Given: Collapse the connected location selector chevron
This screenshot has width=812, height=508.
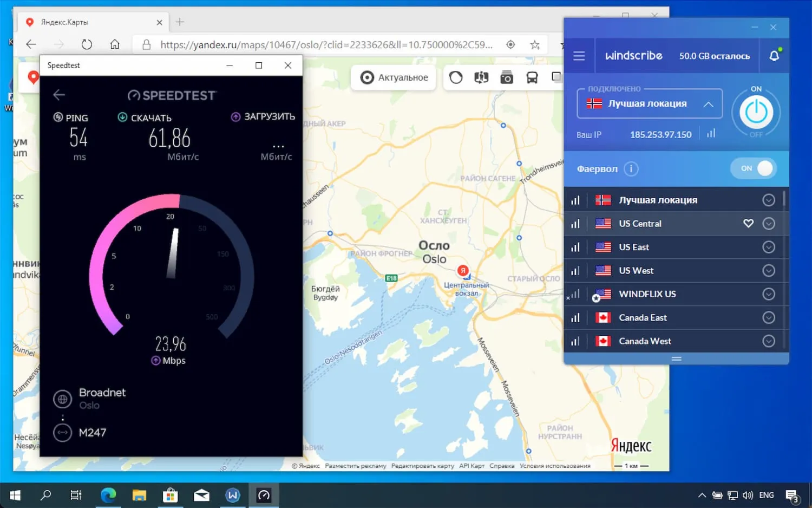Looking at the screenshot, I should 708,104.
